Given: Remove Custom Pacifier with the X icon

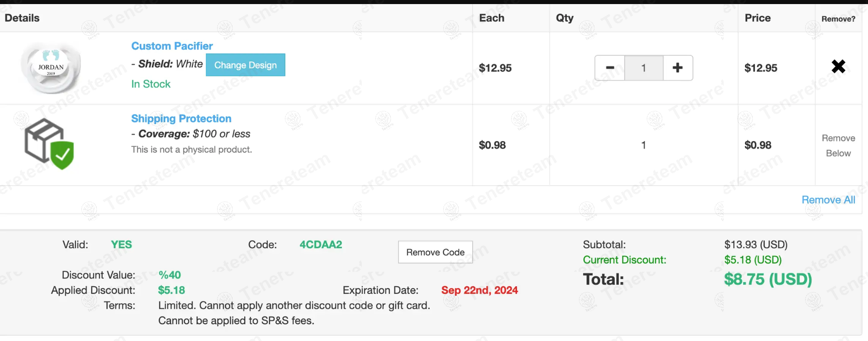Looking at the screenshot, I should pyautogui.click(x=838, y=67).
